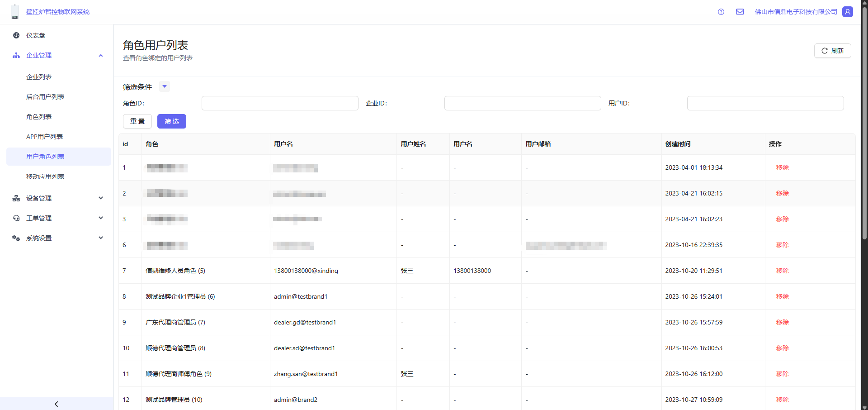Click the 设备管理 device icon
Image resolution: width=868 pixels, height=410 pixels.
(x=16, y=198)
